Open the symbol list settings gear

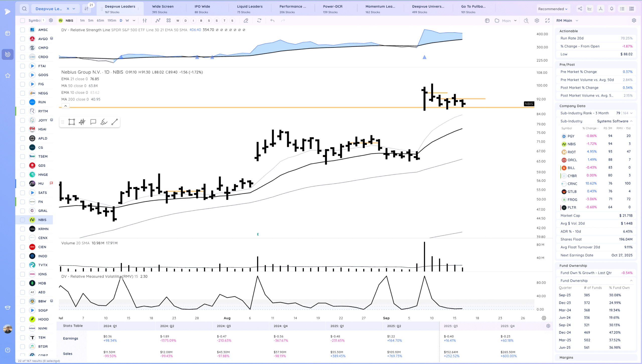coord(51,20)
